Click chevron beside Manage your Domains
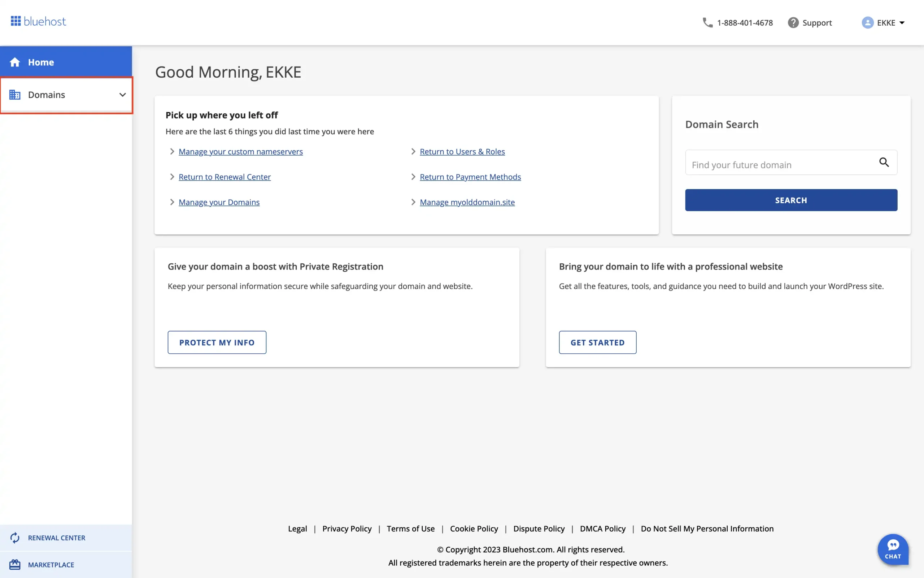 pyautogui.click(x=172, y=202)
